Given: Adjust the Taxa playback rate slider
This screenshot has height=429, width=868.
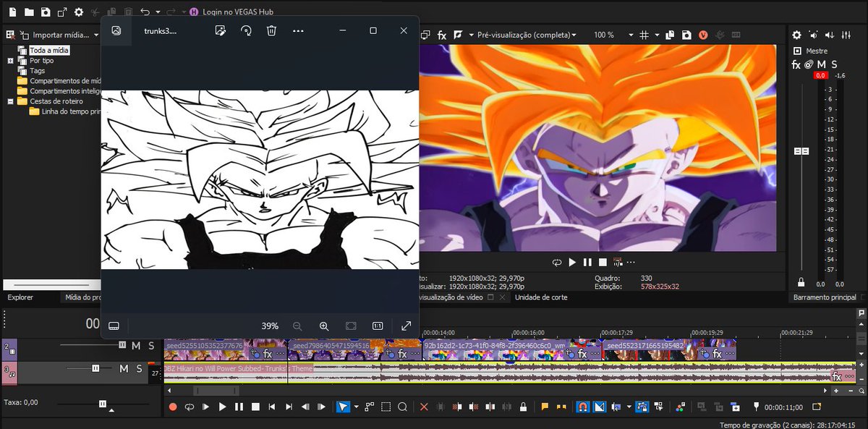Looking at the screenshot, I should (103, 404).
